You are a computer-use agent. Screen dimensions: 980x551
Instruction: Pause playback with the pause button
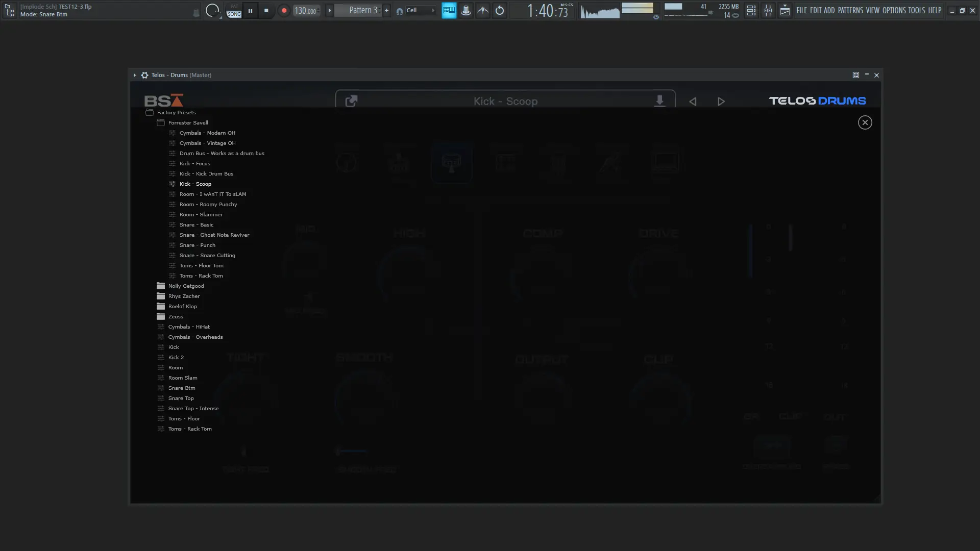tap(250, 10)
